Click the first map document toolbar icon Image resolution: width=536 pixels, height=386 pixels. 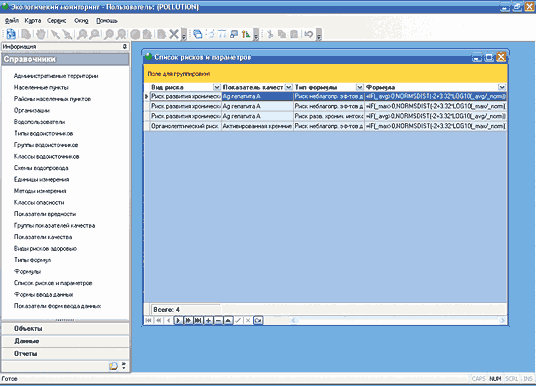point(11,34)
